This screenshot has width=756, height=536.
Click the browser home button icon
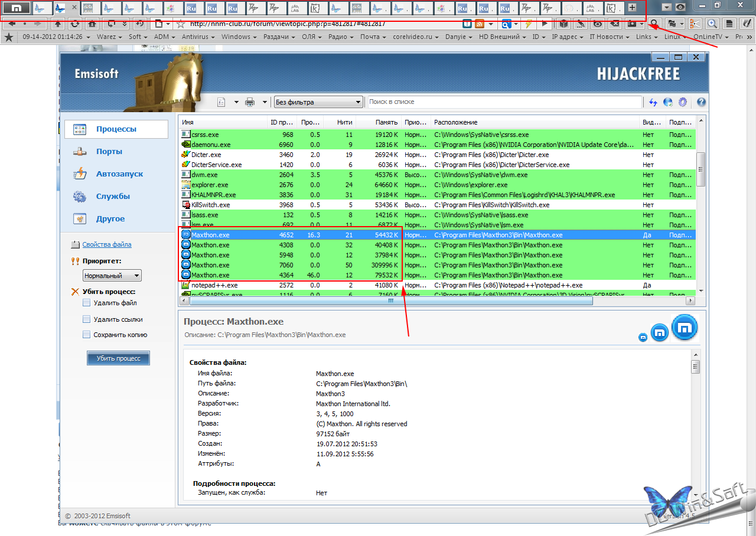click(x=92, y=24)
